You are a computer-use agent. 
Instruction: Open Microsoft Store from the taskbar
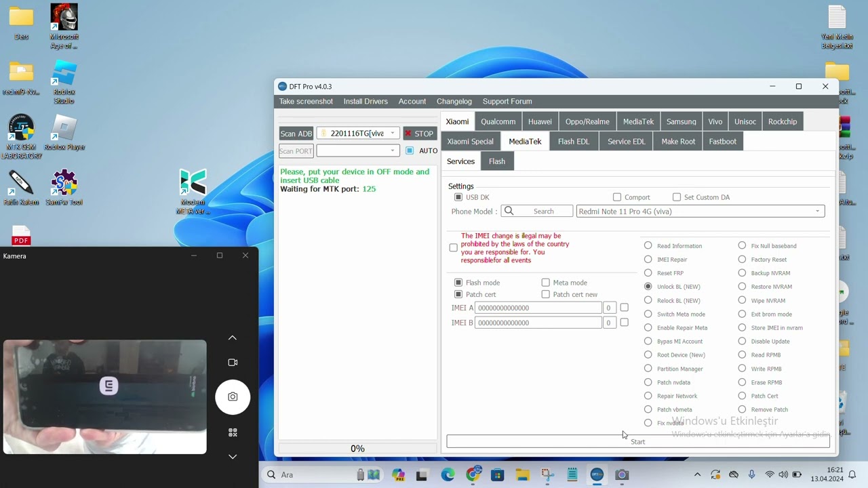tap(497, 475)
